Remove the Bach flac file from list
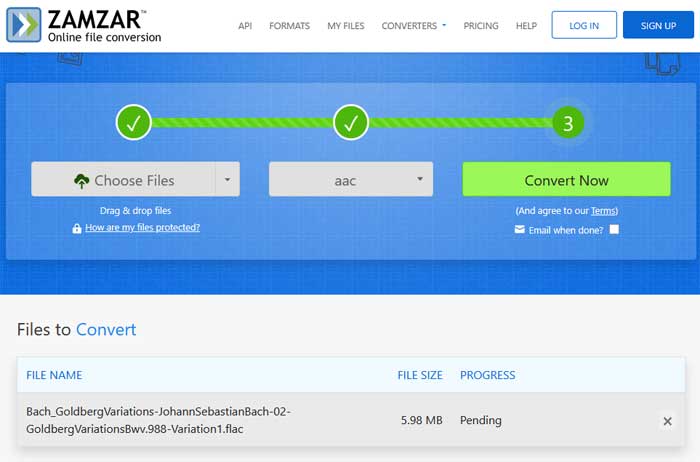 (x=667, y=421)
